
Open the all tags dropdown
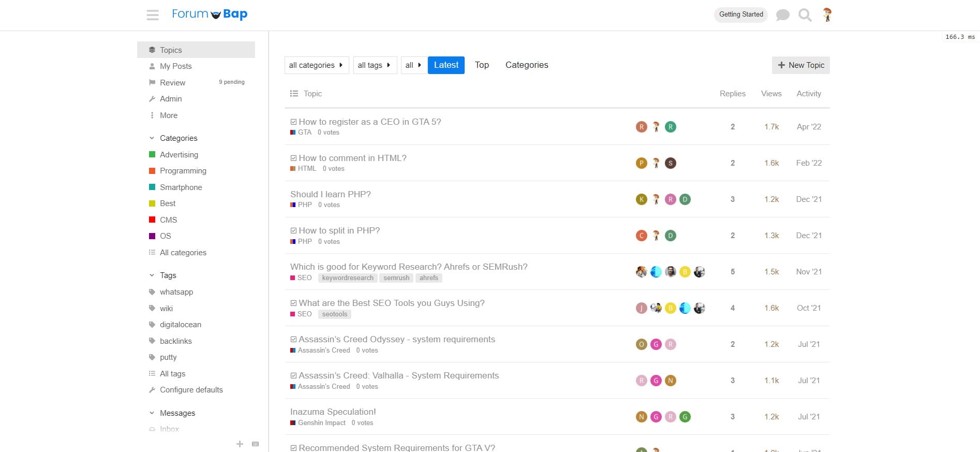[x=374, y=65]
